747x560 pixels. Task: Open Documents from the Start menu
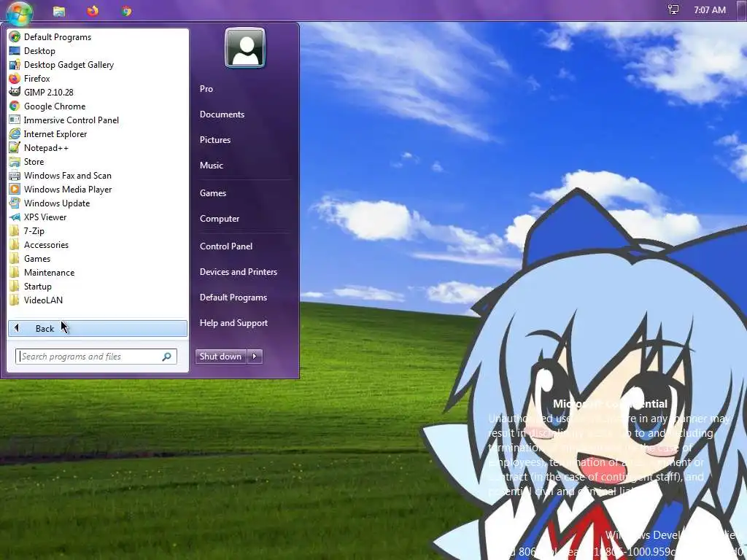222,114
